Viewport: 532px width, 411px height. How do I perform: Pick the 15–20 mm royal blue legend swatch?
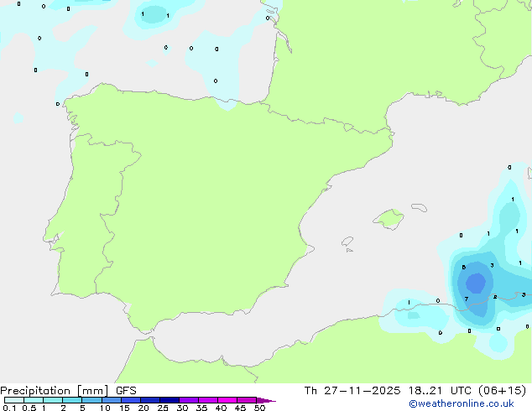[x=131, y=400]
